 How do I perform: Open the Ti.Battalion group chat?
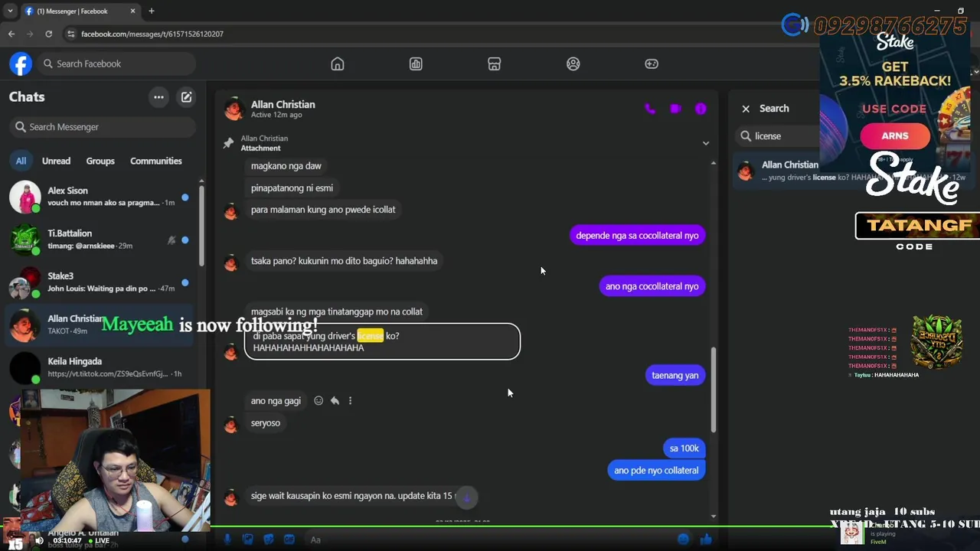coord(100,240)
